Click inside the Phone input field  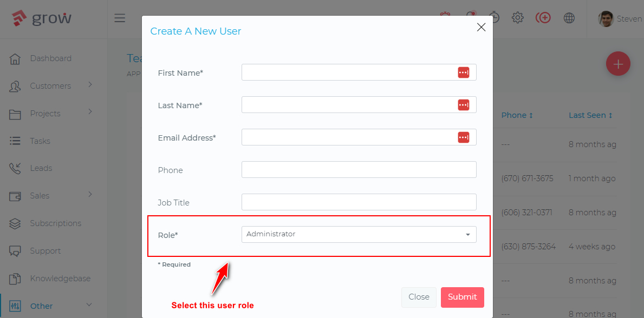pyautogui.click(x=359, y=169)
